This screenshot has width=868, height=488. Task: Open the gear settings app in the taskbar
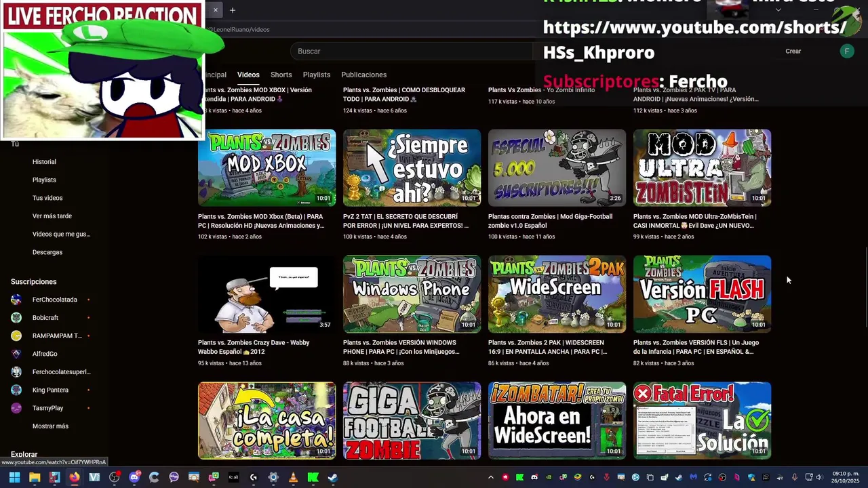pos(273,477)
